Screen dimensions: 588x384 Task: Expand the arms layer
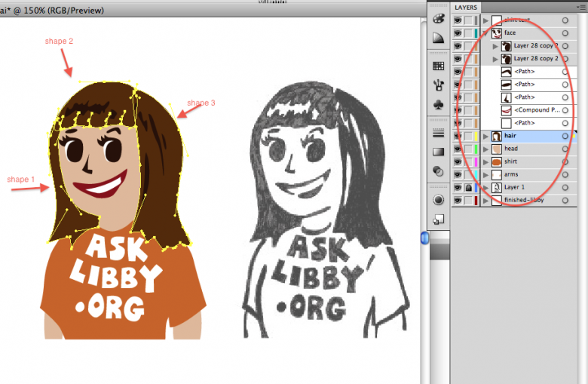(x=485, y=175)
